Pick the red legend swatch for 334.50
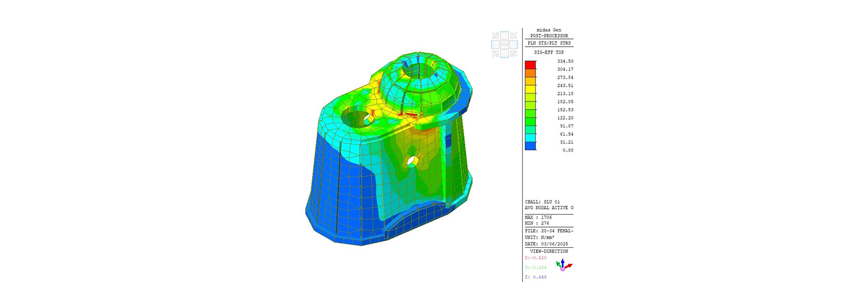Viewport: 868px width, 282px height. [530, 65]
